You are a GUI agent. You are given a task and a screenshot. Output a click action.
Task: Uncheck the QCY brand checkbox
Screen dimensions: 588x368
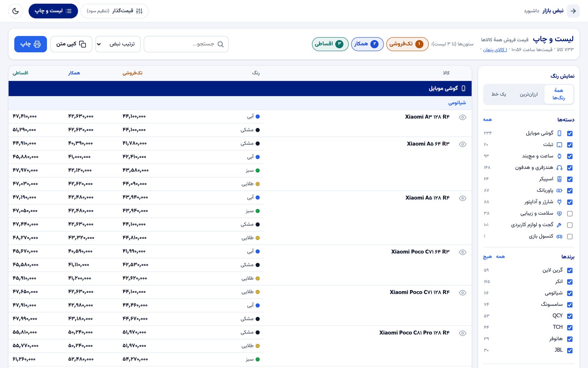pyautogui.click(x=570, y=316)
